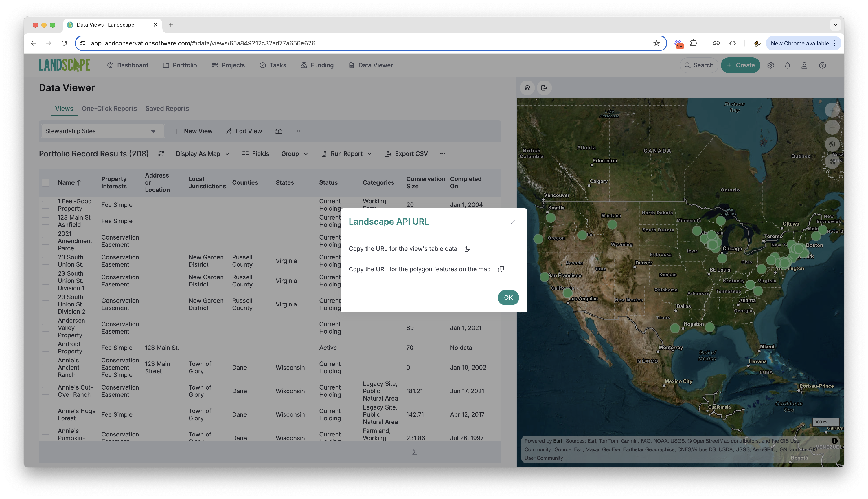Click the cloud upload icon

coord(279,131)
